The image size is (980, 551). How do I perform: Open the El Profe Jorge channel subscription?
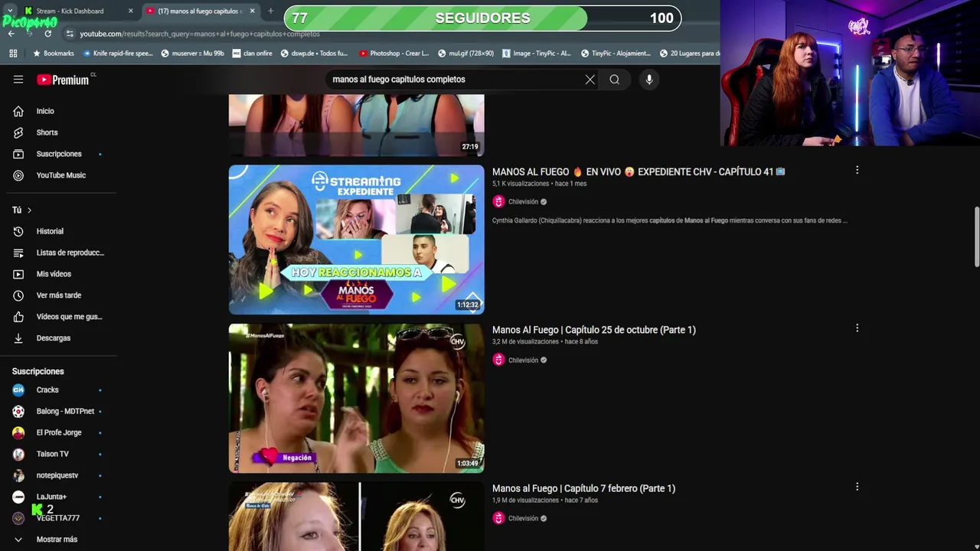click(58, 433)
